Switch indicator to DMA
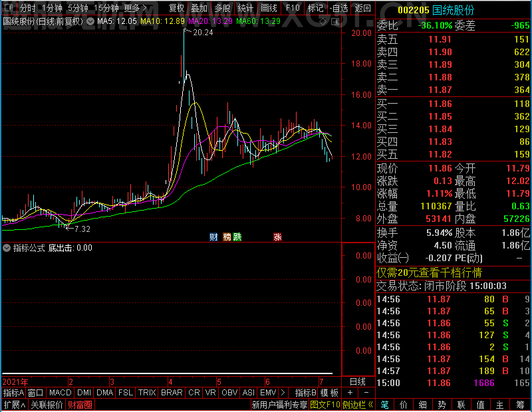The image size is (532, 412). (105, 393)
